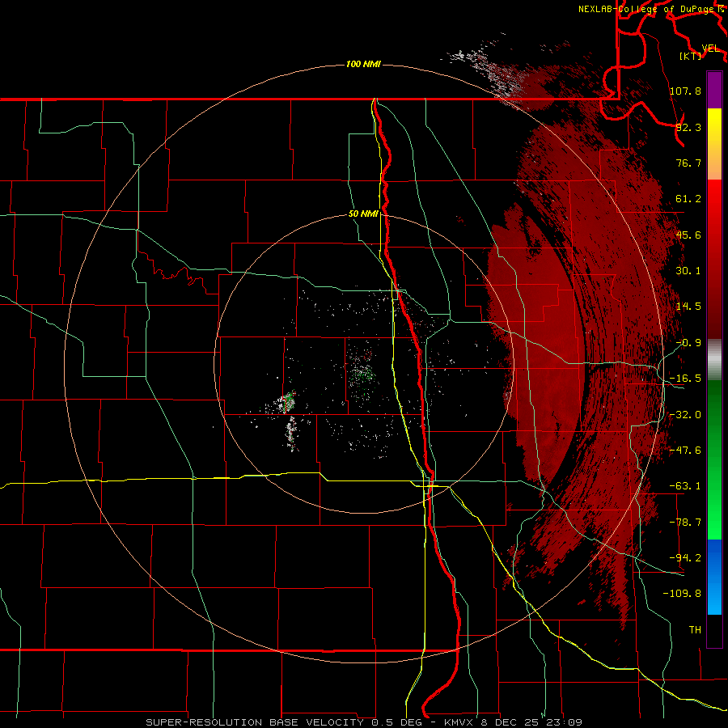Screen dimensions: 728x728
Task: Pick the yellow segment of the color bar
Action: (x=714, y=144)
